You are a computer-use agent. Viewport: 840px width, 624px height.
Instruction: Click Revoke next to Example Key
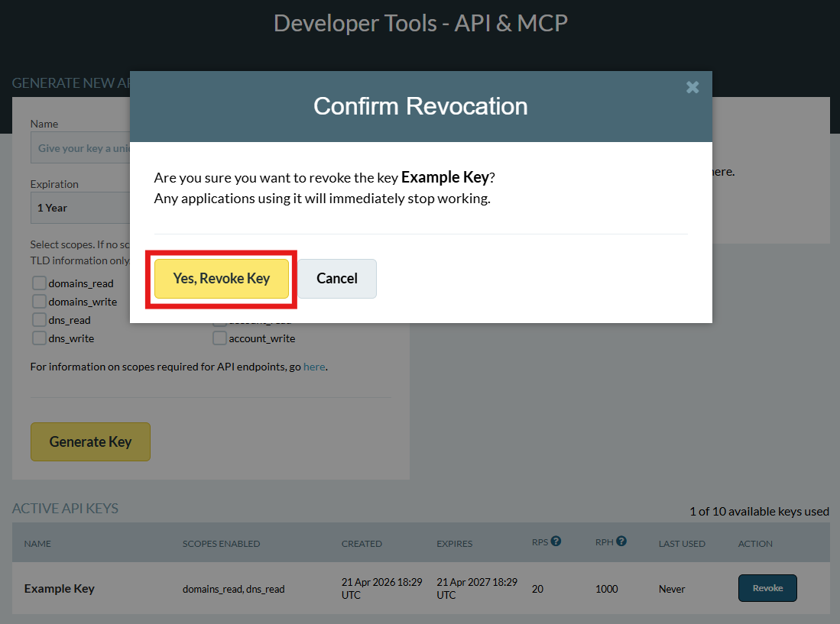[767, 588]
